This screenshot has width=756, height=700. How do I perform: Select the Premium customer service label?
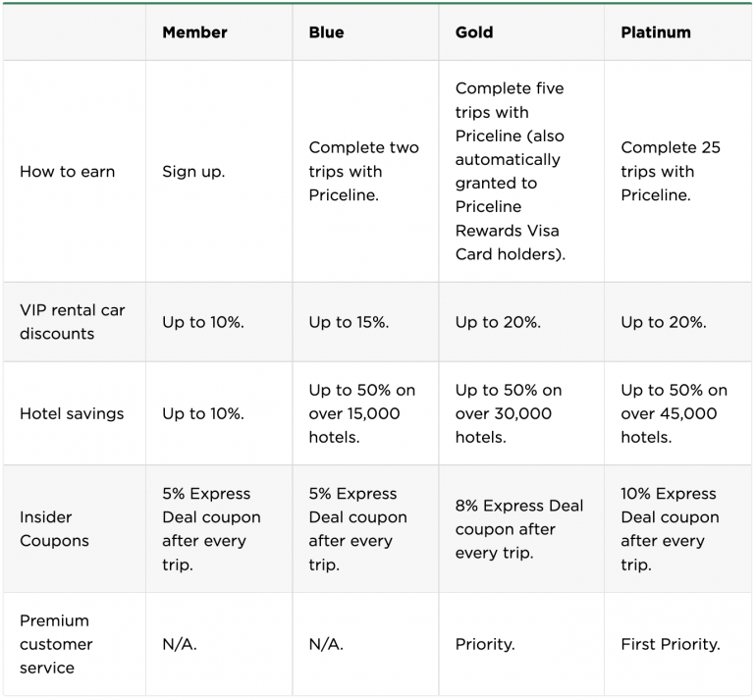click(x=56, y=644)
